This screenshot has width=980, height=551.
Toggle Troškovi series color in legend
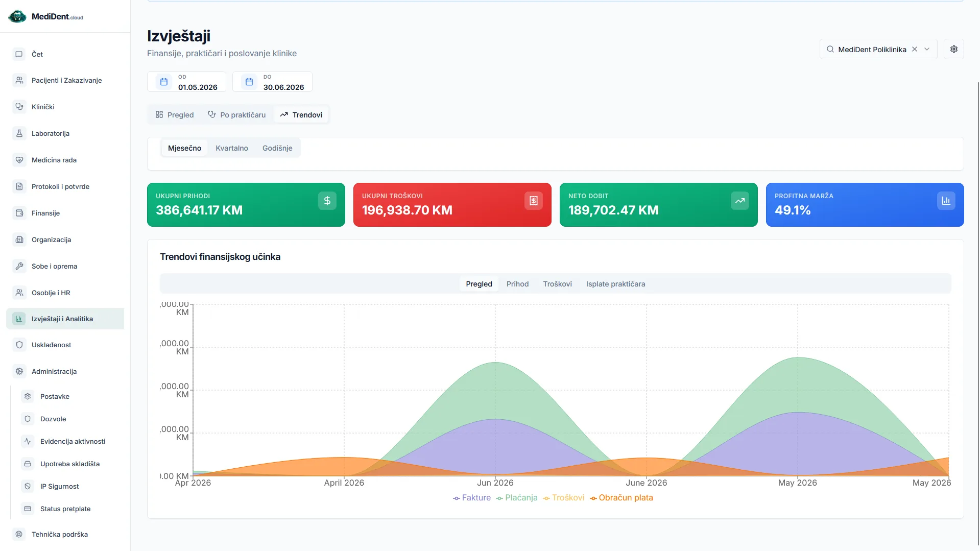563,498
